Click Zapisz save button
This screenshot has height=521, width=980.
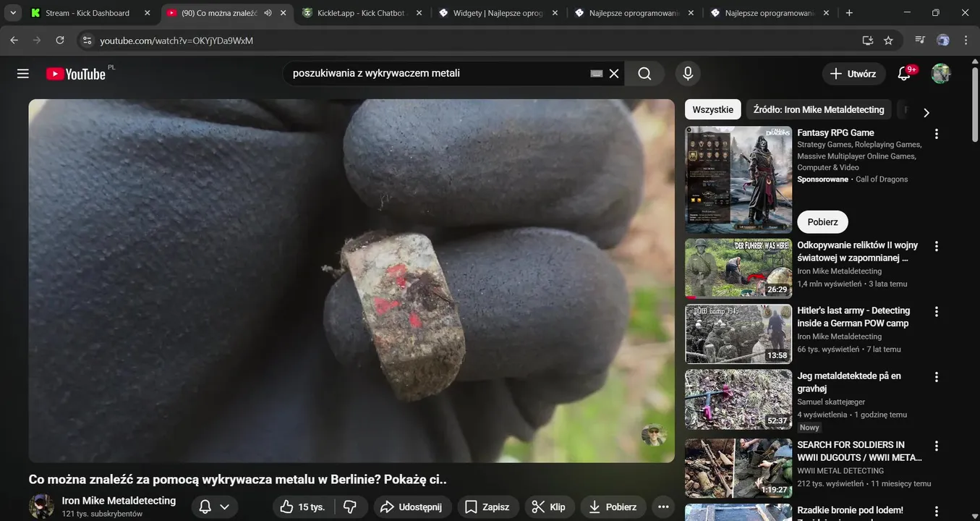click(487, 507)
